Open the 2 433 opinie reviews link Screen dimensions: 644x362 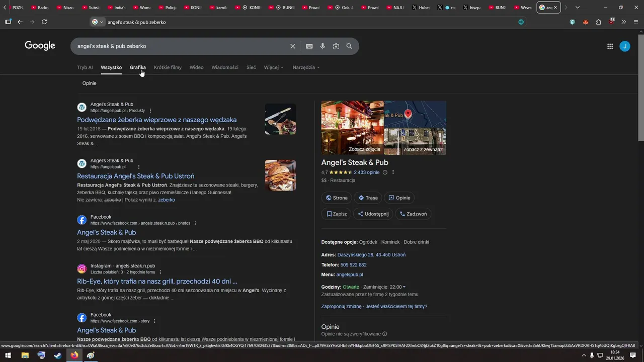pos(366,172)
